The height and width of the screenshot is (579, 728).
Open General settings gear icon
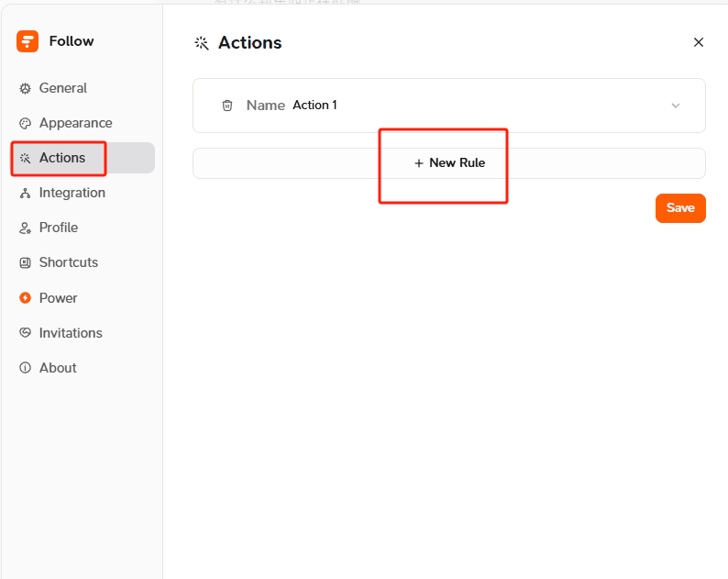tap(25, 88)
